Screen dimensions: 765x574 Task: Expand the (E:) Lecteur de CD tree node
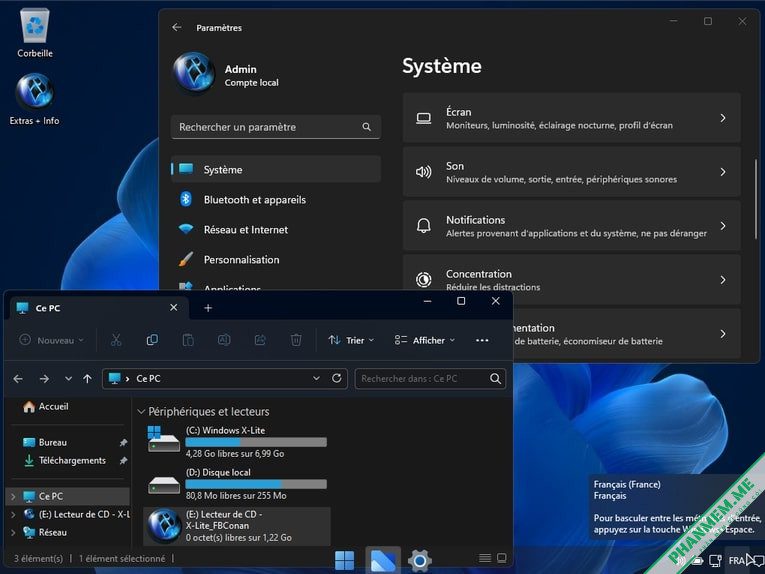13,515
